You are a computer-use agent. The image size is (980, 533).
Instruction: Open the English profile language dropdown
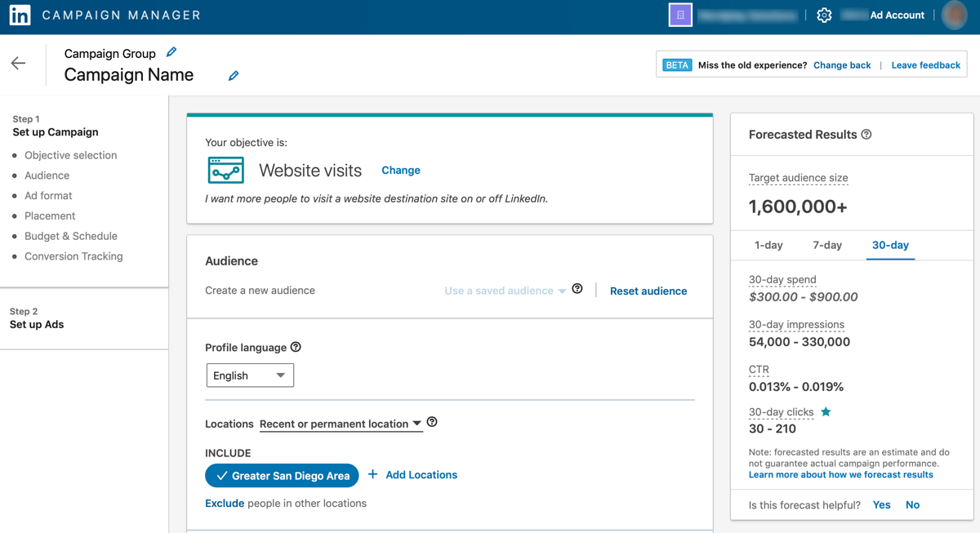click(x=250, y=375)
